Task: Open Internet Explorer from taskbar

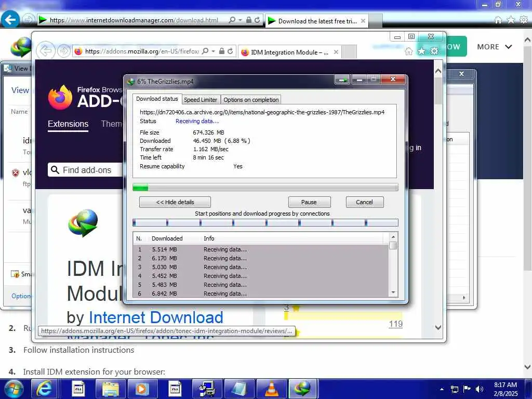Action: click(x=45, y=389)
